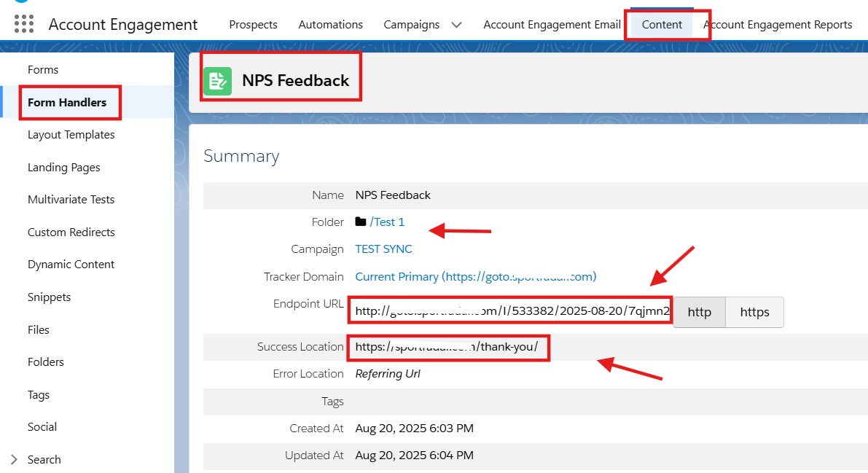The width and height of the screenshot is (868, 473).
Task: Open Landing Pages in the sidebar
Action: pyautogui.click(x=63, y=167)
